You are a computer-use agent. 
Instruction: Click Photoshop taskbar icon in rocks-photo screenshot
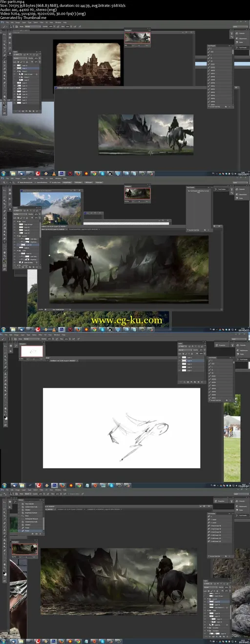coord(54,641)
